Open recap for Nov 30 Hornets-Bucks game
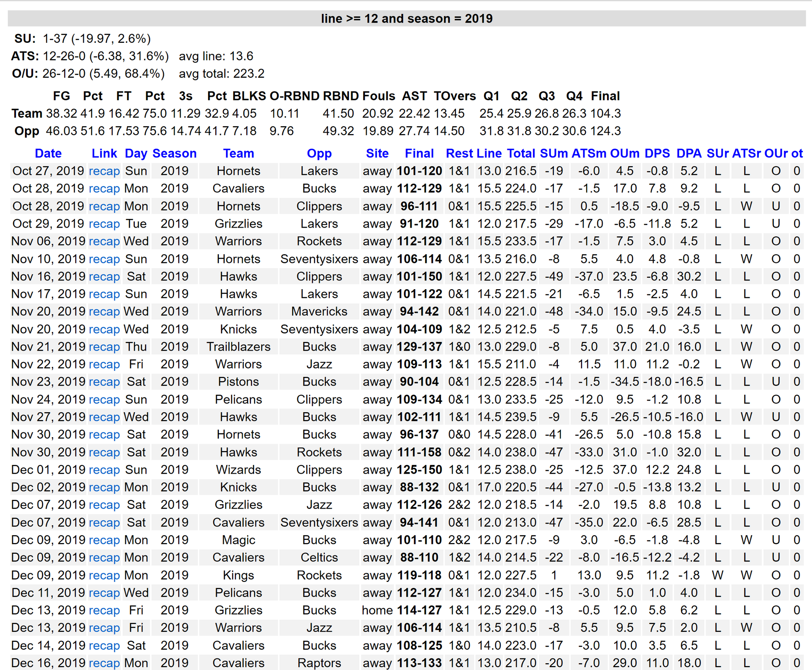This screenshot has height=670, width=812. tap(104, 434)
